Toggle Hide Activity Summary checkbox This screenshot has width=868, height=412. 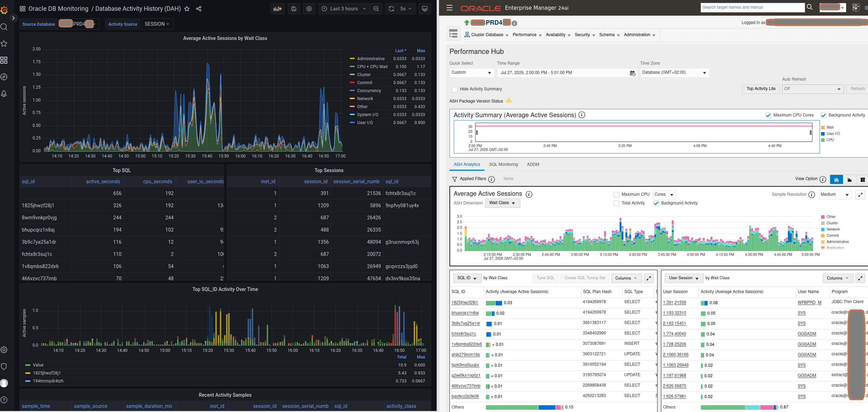click(454, 89)
